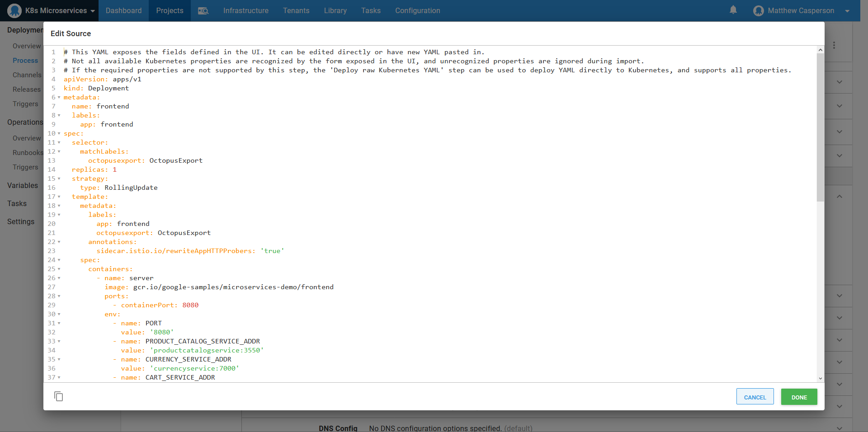Click the Octopus logo in the top bar

click(14, 10)
